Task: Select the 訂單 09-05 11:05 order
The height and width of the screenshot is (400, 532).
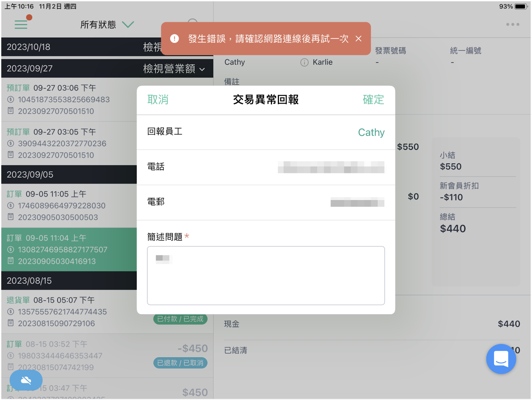Action: coord(69,206)
